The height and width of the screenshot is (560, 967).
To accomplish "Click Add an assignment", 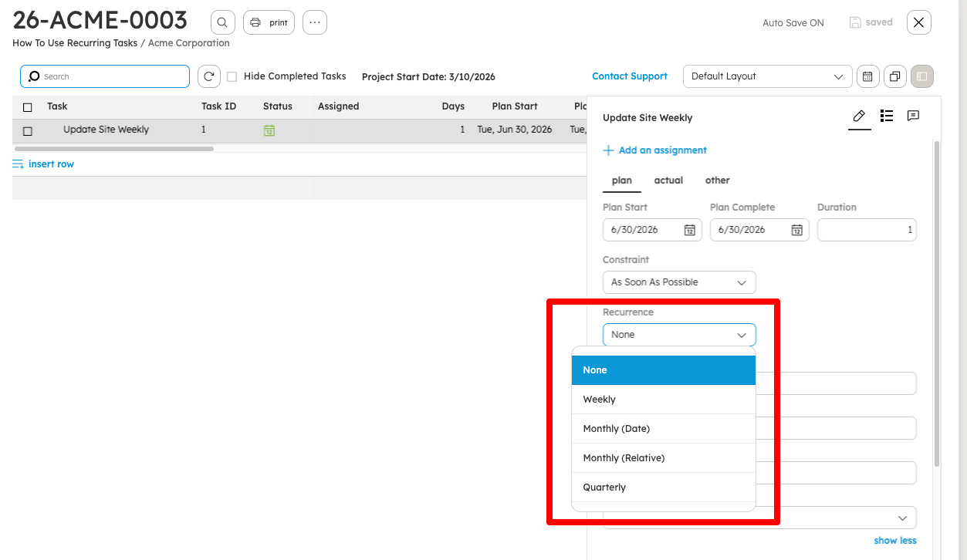I will [x=663, y=150].
